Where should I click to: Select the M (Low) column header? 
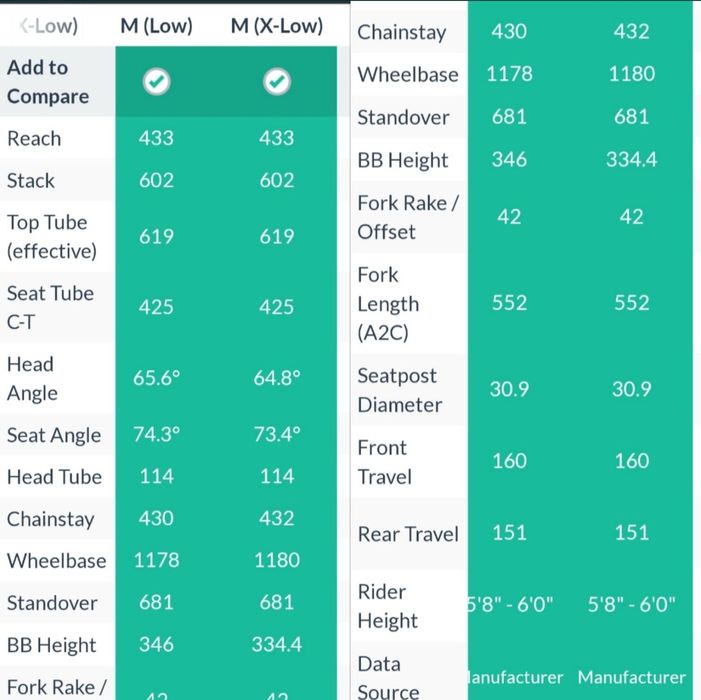coord(156,26)
